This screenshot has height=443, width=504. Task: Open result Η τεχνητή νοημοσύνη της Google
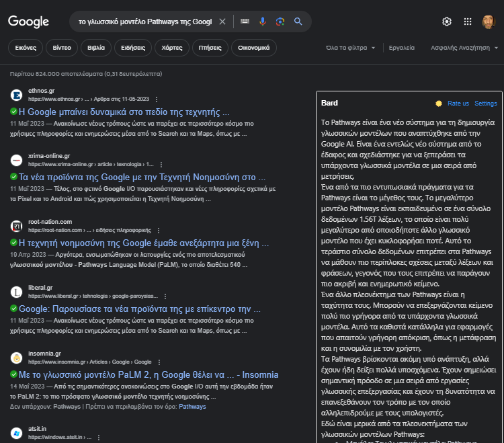click(x=144, y=243)
